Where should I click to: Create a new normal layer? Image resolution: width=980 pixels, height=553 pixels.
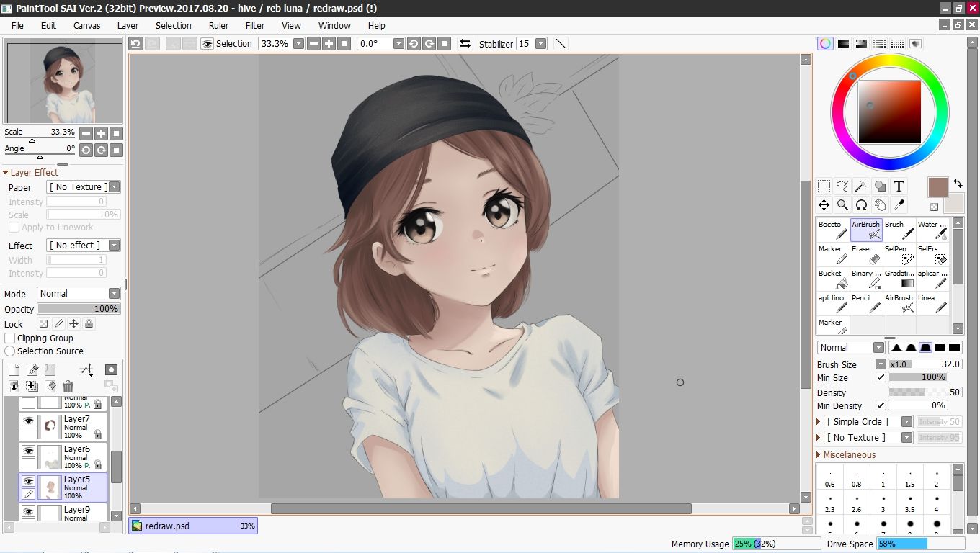(x=14, y=369)
